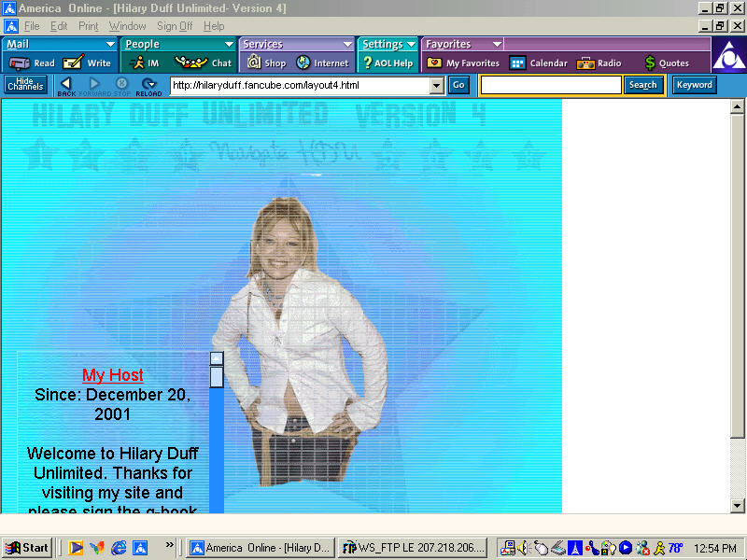Open the File menu
This screenshot has height=560, width=747.
click(32, 26)
